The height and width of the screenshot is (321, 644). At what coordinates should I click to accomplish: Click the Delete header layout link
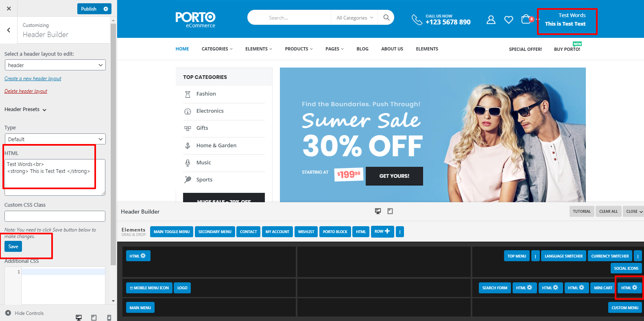coord(26,91)
